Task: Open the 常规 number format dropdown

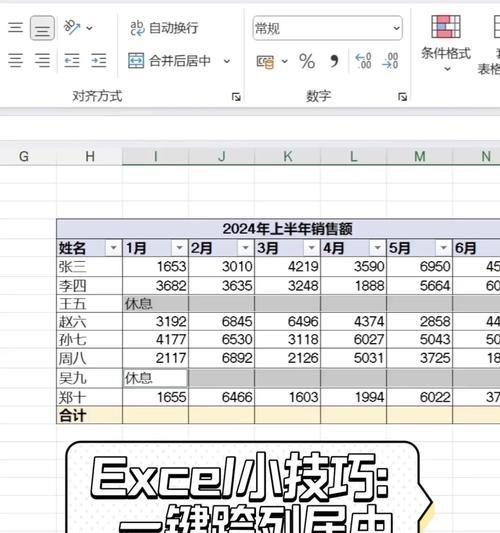Action: (328, 28)
